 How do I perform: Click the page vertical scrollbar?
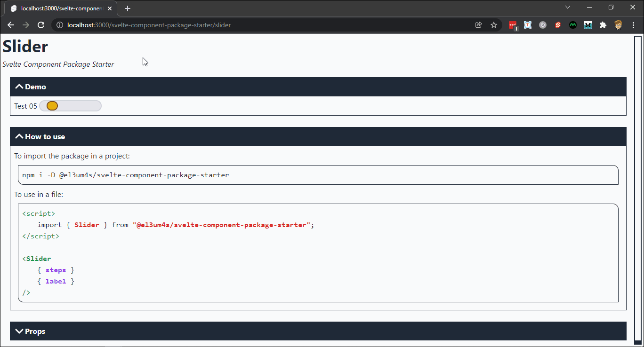(x=638, y=190)
